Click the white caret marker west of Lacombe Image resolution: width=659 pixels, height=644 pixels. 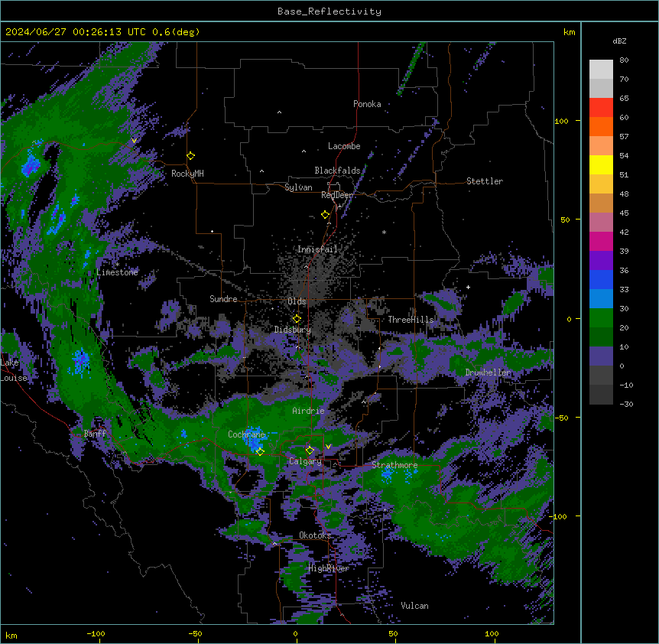[304, 151]
